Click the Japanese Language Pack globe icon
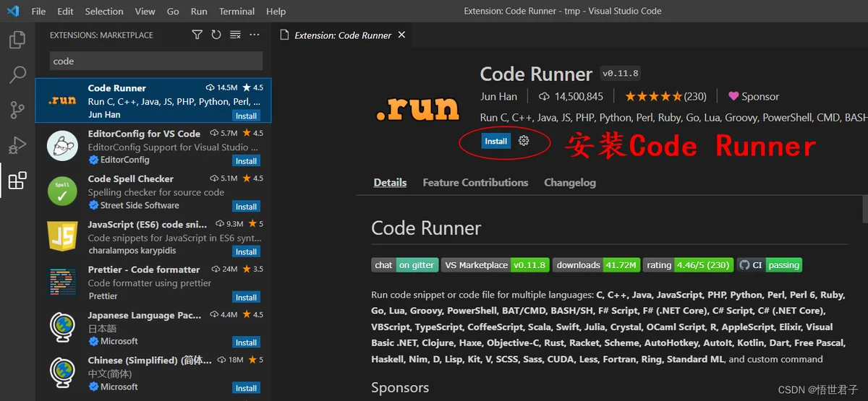 (x=62, y=327)
